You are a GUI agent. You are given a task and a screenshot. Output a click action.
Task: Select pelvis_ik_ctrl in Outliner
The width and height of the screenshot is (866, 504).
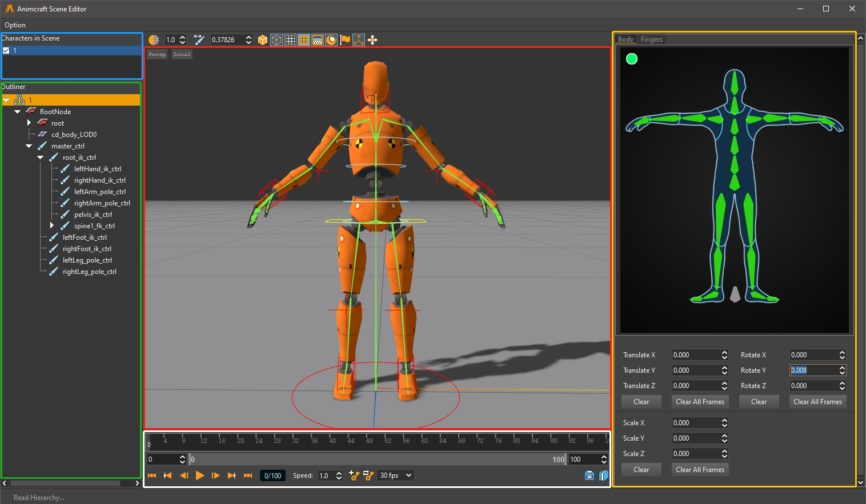[x=93, y=215]
